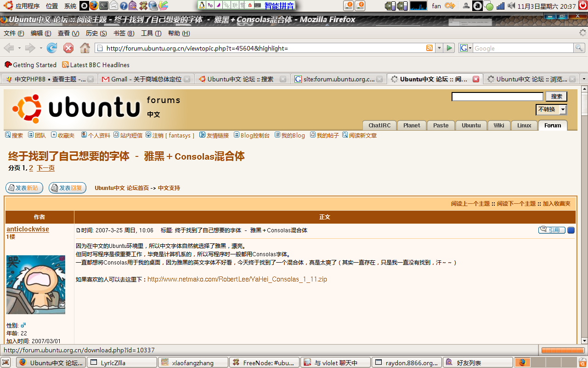Open the terminal launcher in the top panel

click(104, 6)
